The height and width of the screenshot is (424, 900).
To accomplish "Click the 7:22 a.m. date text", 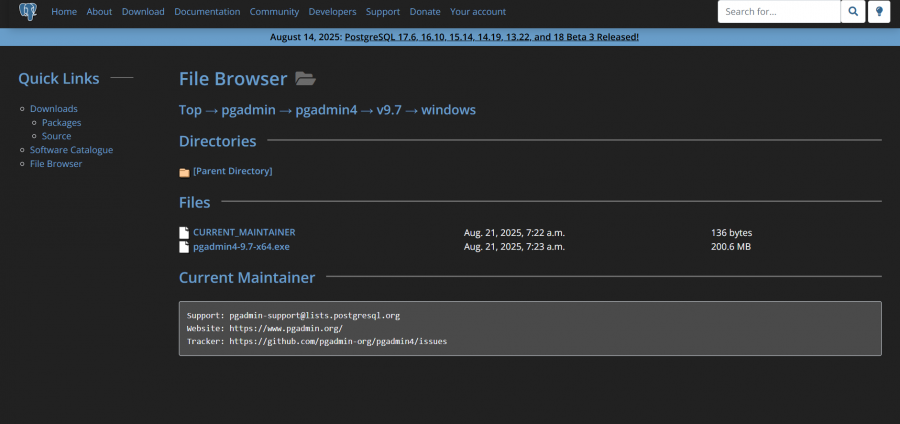I will pos(514,233).
